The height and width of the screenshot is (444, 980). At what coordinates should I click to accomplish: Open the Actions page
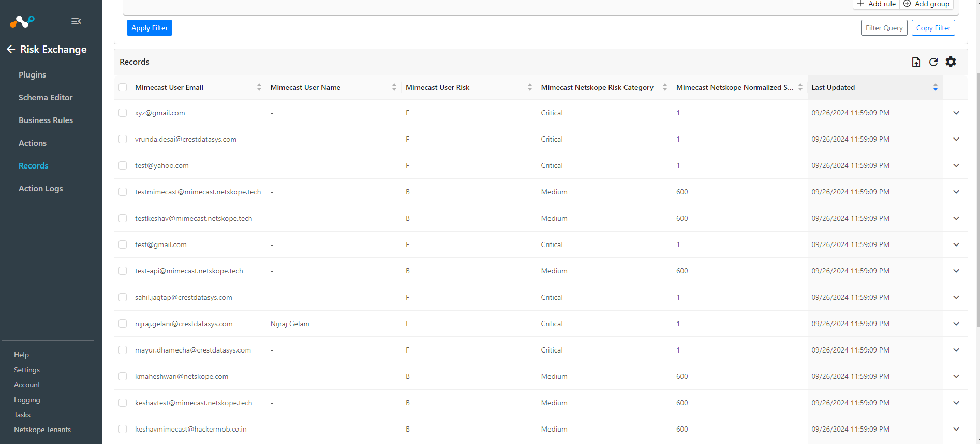point(33,143)
